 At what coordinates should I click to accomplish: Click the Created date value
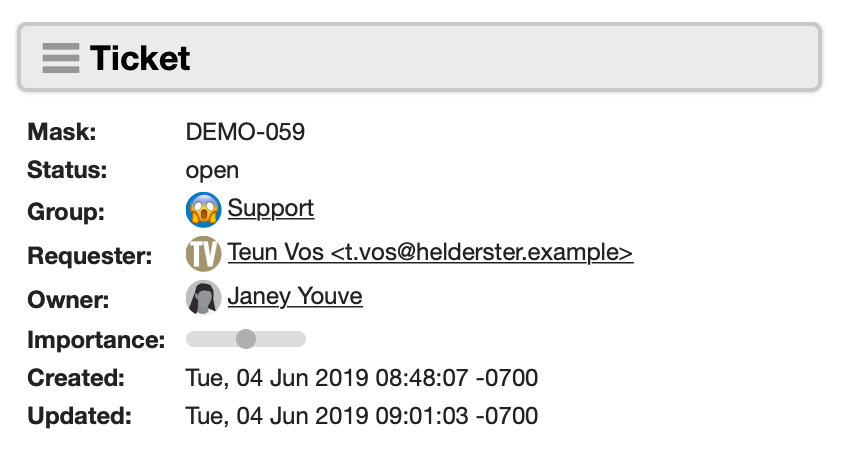coord(362,378)
